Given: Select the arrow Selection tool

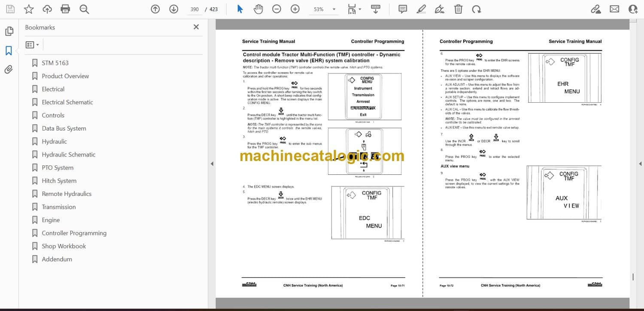Looking at the screenshot, I should coord(240,9).
